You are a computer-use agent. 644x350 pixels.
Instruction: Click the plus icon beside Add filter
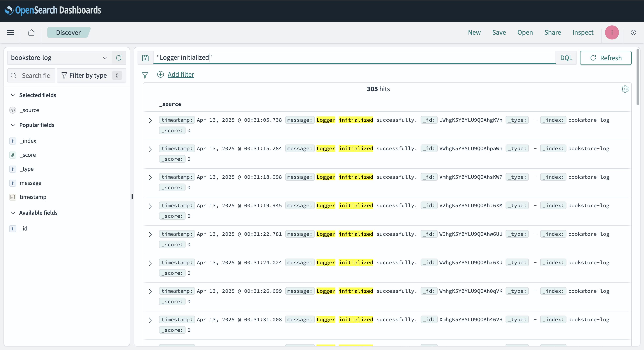[161, 74]
